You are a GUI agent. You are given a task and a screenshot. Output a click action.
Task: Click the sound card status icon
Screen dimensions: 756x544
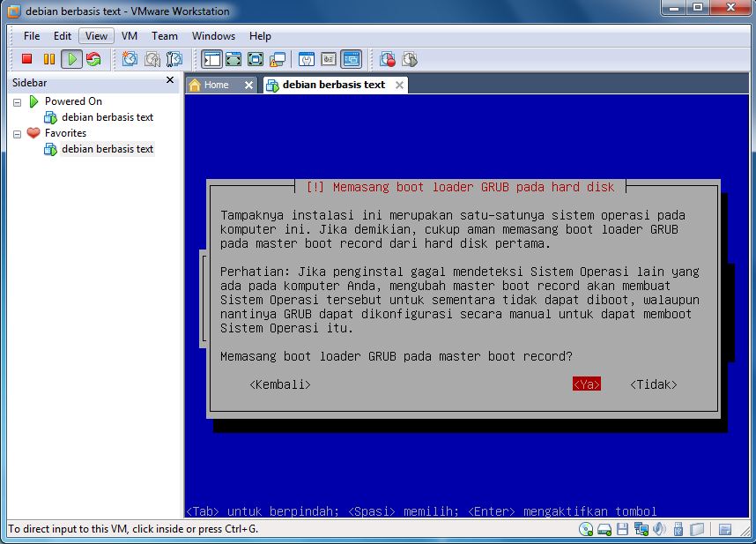659,530
